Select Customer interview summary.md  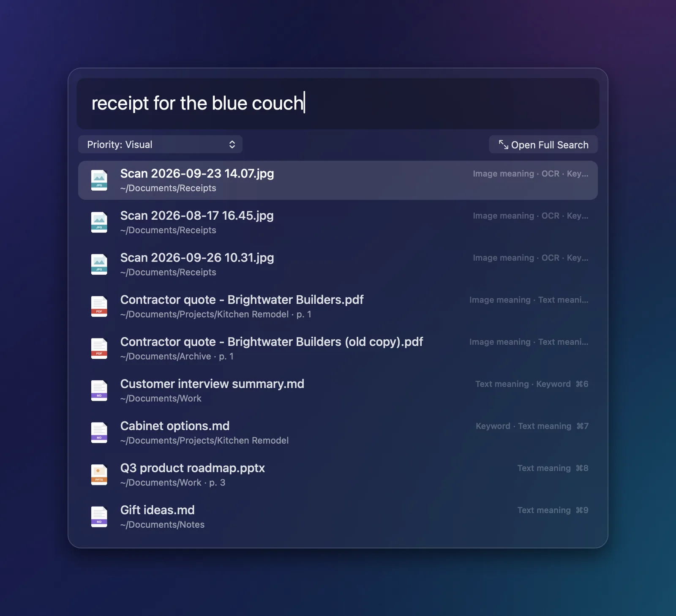pos(338,391)
